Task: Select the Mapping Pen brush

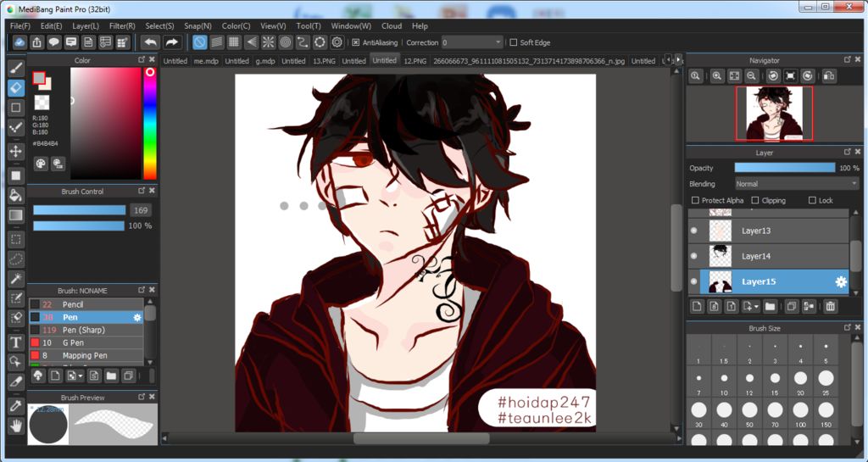Action: tap(86, 355)
